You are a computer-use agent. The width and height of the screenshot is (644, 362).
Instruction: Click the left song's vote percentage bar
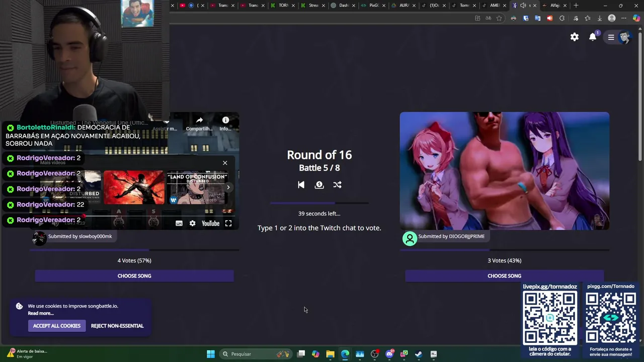pyautogui.click(x=134, y=249)
